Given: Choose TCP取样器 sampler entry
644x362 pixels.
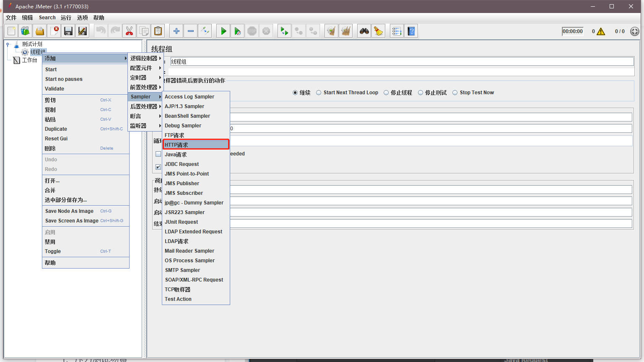Looking at the screenshot, I should click(x=196, y=290).
